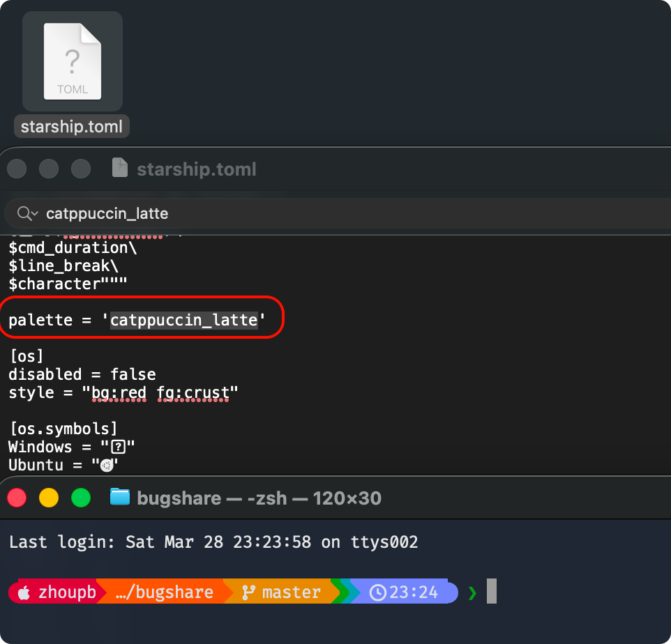Place cursor on the 'disabled = false' line

click(x=82, y=374)
